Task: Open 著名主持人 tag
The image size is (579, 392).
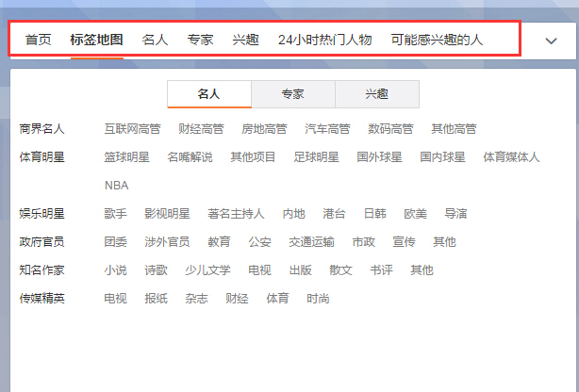Action: pos(236,214)
